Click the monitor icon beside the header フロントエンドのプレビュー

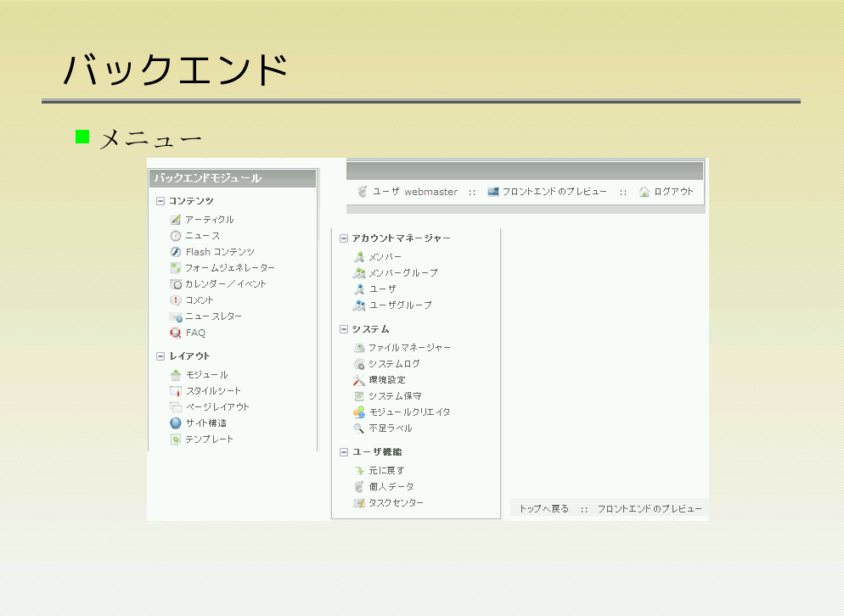tap(493, 192)
